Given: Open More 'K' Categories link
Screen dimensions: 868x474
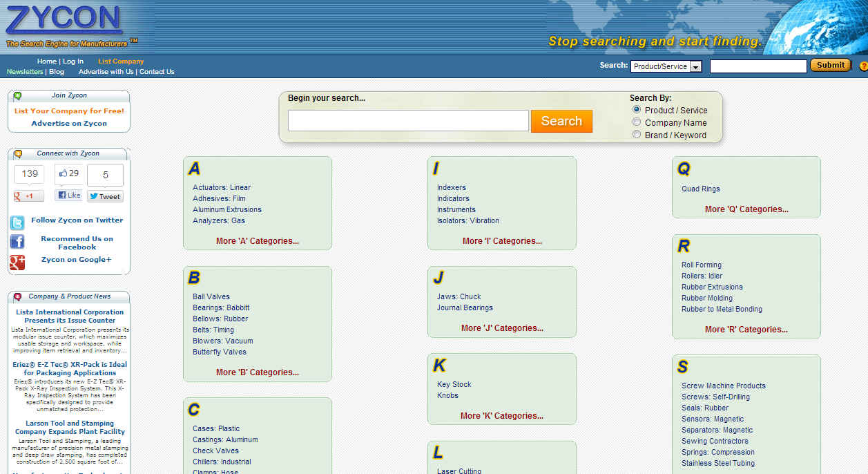Looking at the screenshot, I should point(502,416).
